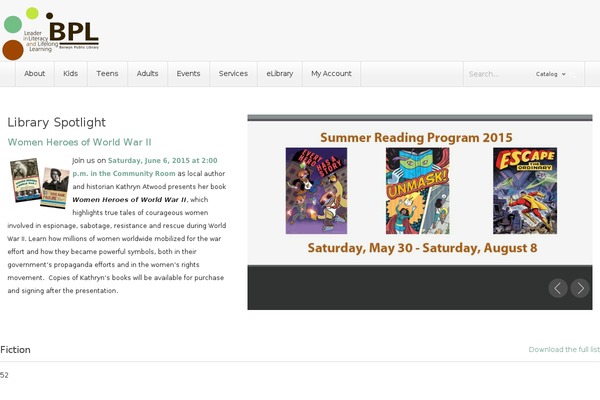Image resolution: width=600 pixels, height=400 pixels.
Task: Show next slide in the slideshow
Action: (580, 288)
